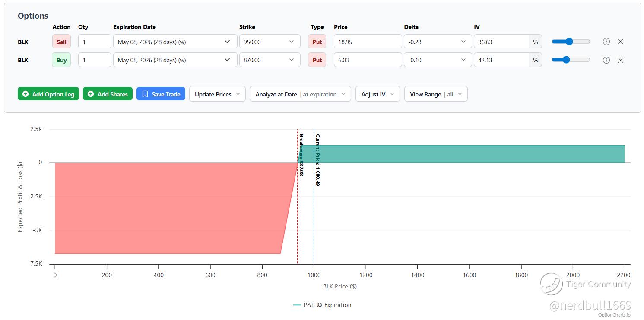
Task: Open Analyze at Date dropdown
Action: tap(300, 94)
